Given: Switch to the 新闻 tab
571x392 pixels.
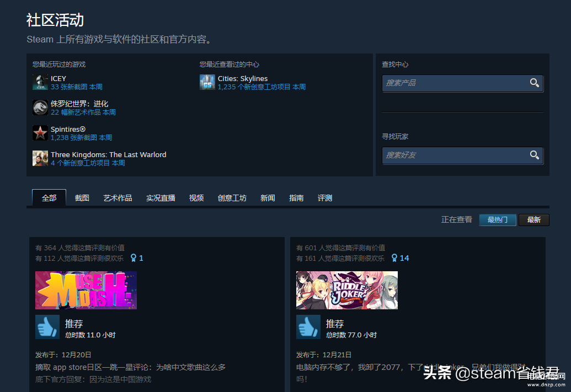Looking at the screenshot, I should [268, 198].
